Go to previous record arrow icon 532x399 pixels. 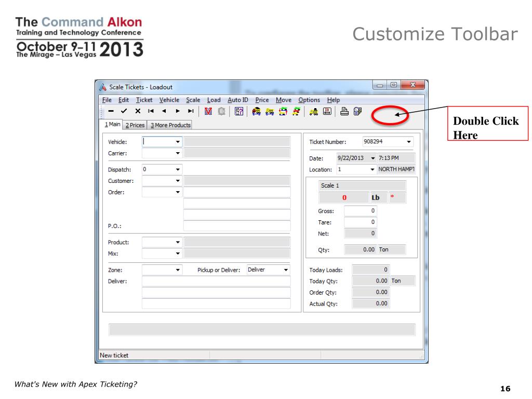(x=164, y=111)
